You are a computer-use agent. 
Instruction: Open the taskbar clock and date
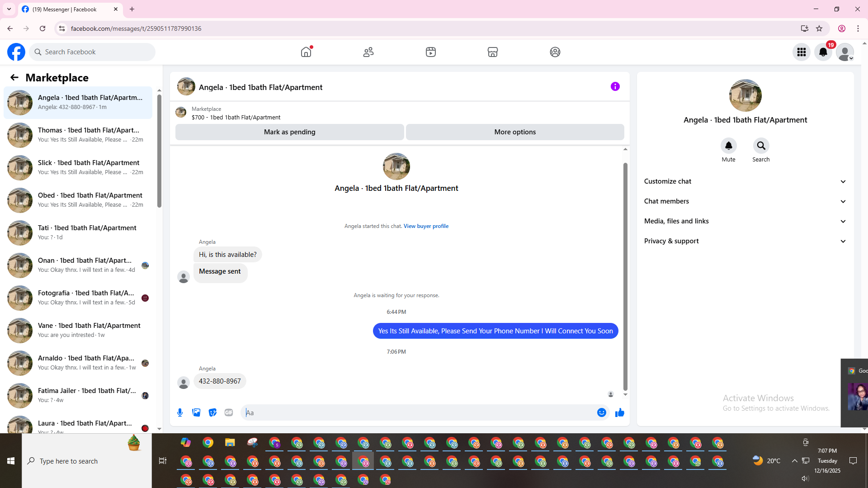pyautogui.click(x=827, y=461)
